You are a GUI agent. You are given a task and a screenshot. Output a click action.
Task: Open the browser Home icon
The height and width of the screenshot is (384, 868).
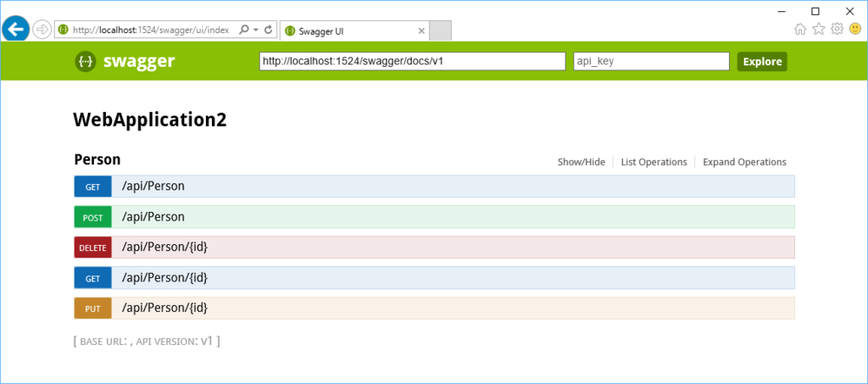[x=800, y=30]
